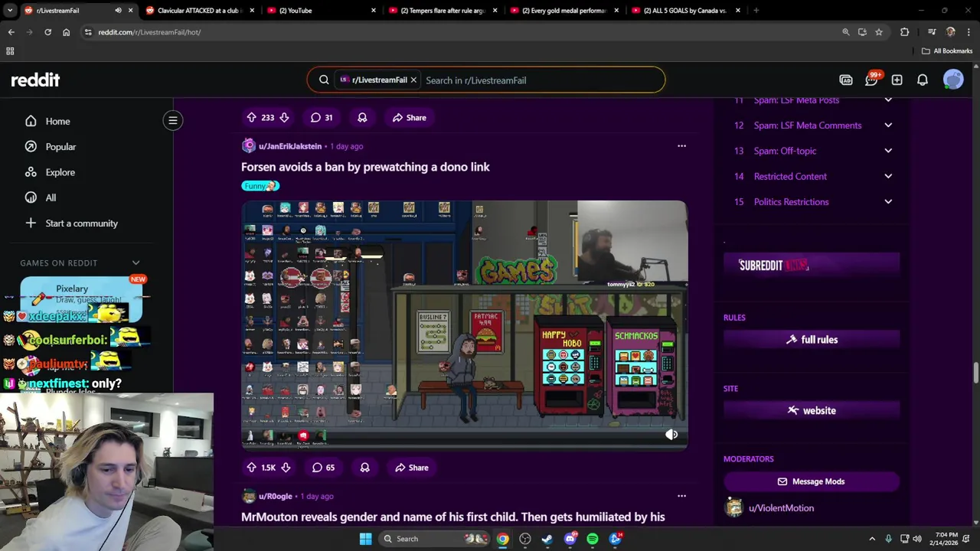Open All in the sidebar
The height and width of the screenshot is (551, 980).
(51, 197)
